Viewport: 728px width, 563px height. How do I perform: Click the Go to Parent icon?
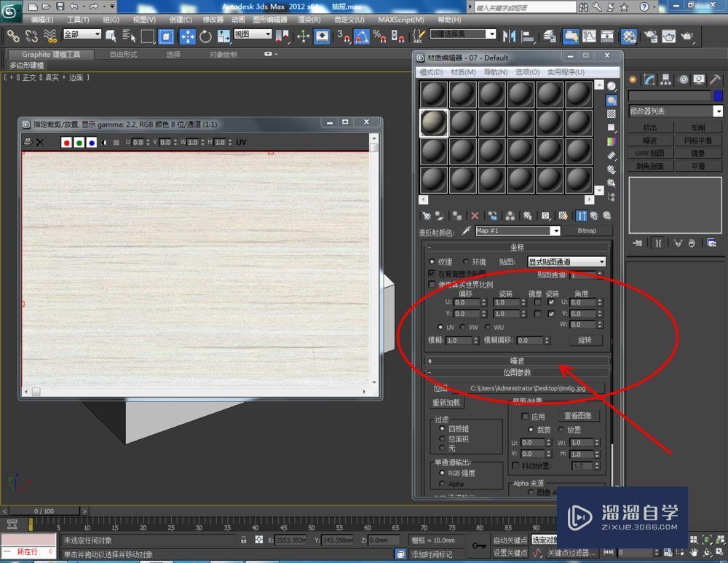coord(594,216)
